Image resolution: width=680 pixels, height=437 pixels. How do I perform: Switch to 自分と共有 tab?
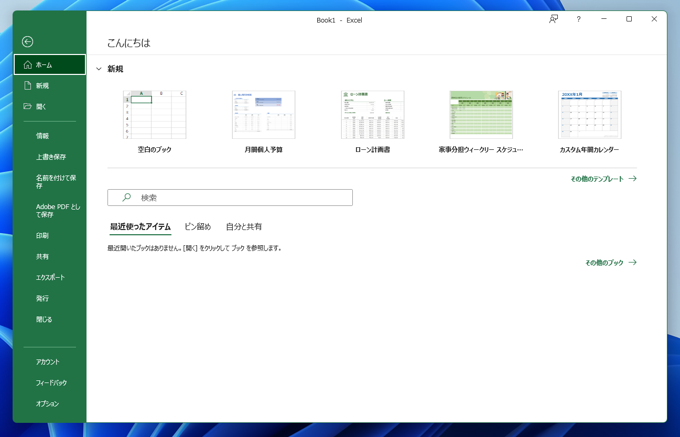point(244,227)
